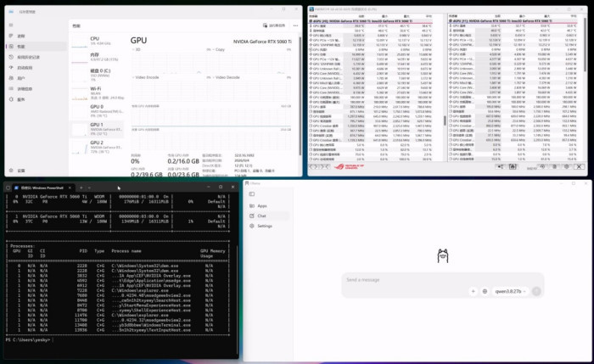Open the Video Encode graph dropdown
594x364 pixels.
coord(146,77)
